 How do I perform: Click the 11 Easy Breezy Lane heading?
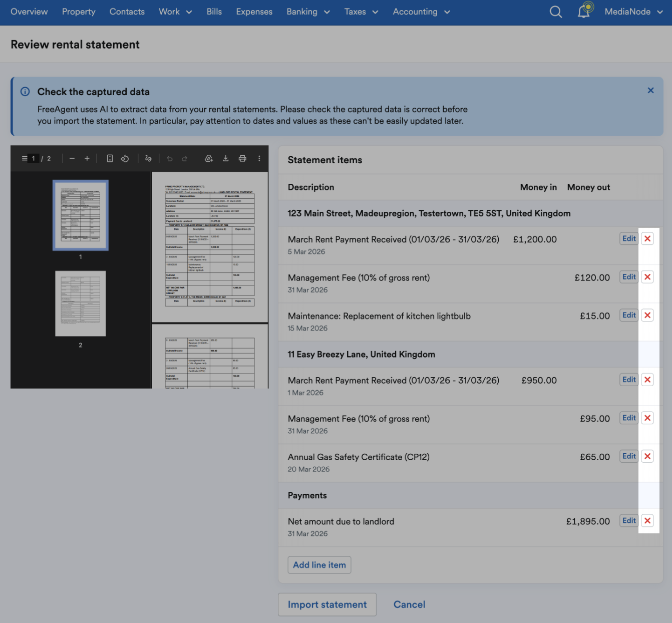tap(362, 355)
